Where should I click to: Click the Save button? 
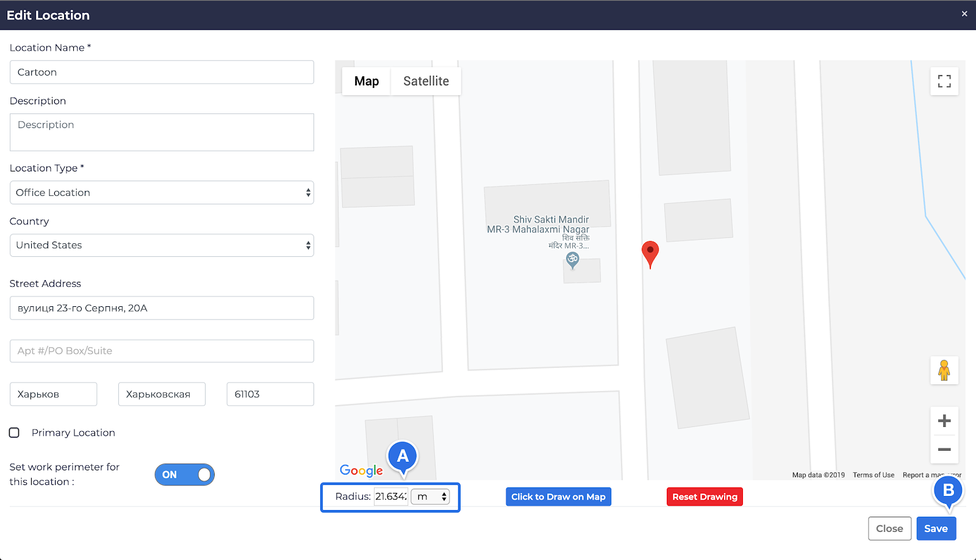coord(936,528)
